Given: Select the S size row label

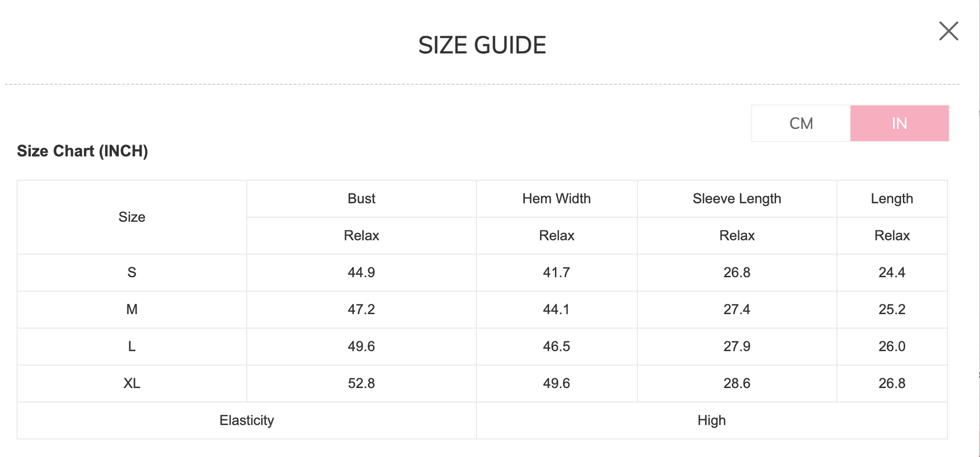Looking at the screenshot, I should pos(132,272).
